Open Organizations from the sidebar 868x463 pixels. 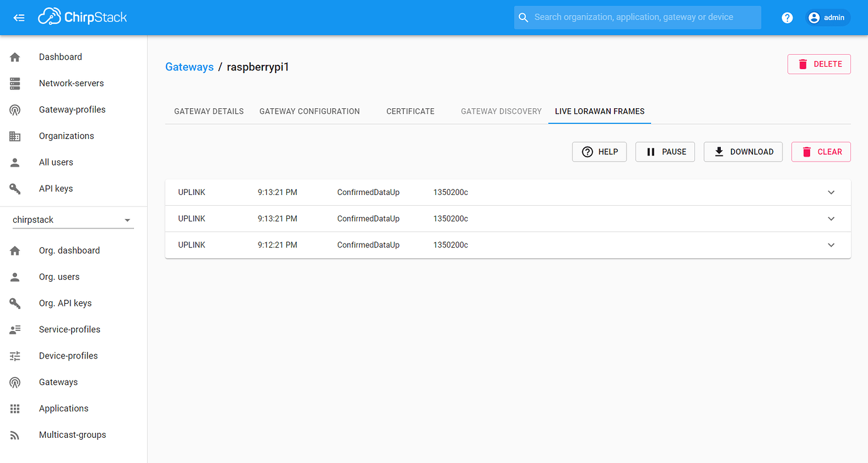[x=74, y=137]
